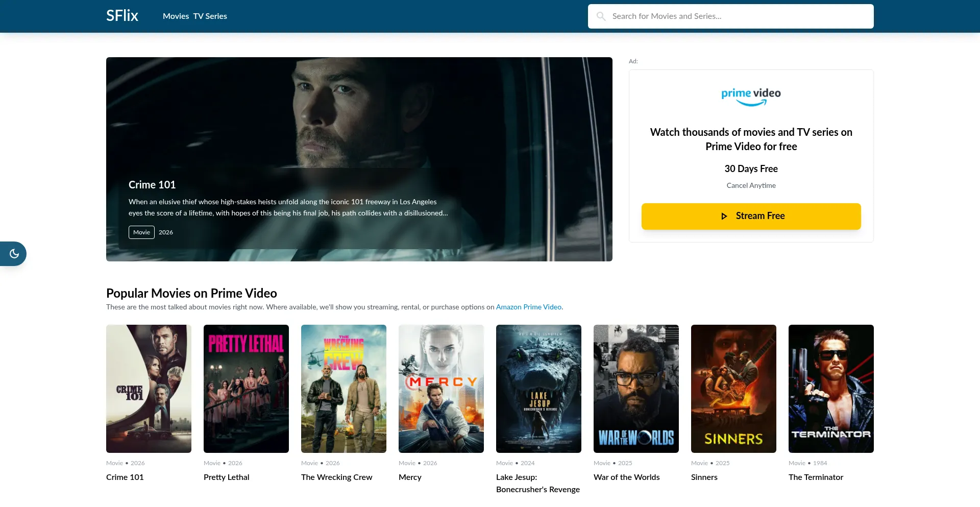Click the '30 Days Free' ad text
The image size is (980, 507).
[x=751, y=169]
